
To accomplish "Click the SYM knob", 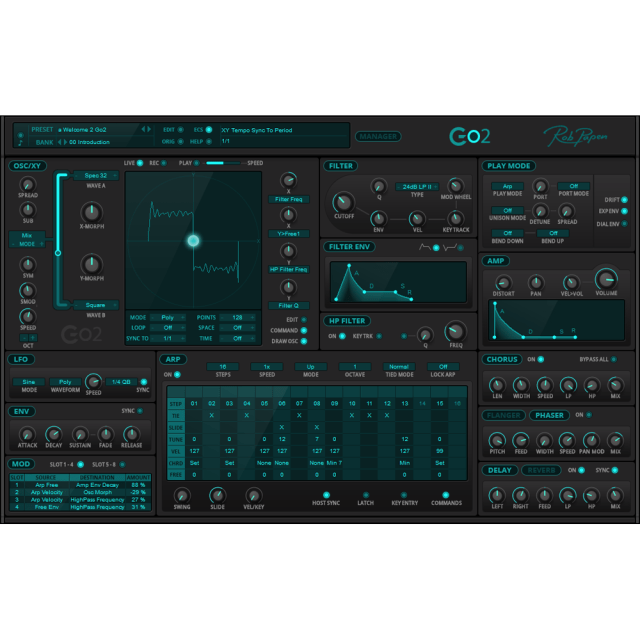I will [27, 265].
